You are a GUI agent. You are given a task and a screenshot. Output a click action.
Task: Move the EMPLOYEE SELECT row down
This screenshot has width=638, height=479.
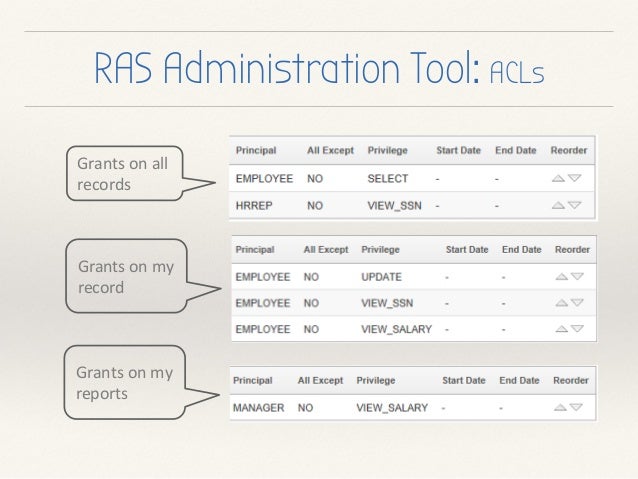click(x=575, y=178)
